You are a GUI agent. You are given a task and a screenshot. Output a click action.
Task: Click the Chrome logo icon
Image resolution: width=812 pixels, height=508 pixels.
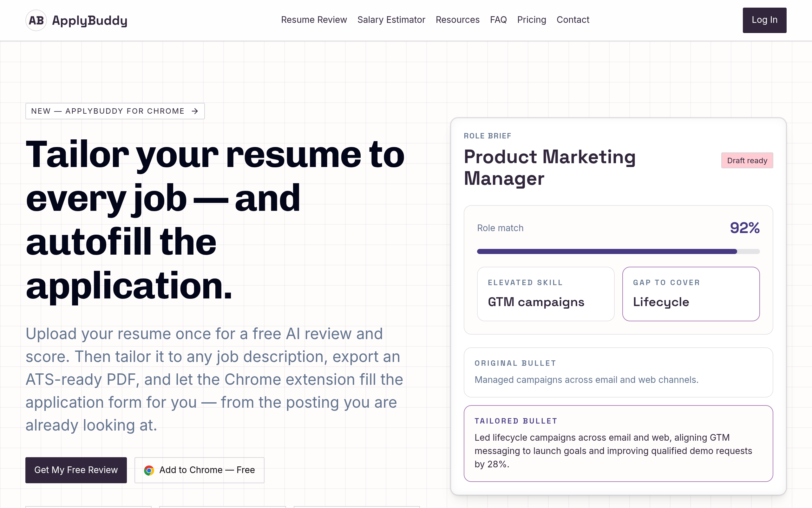[149, 470]
